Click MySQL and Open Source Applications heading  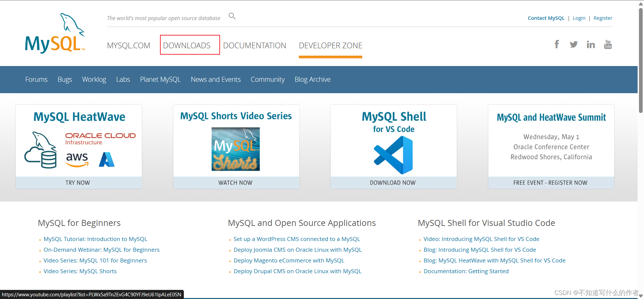point(302,223)
